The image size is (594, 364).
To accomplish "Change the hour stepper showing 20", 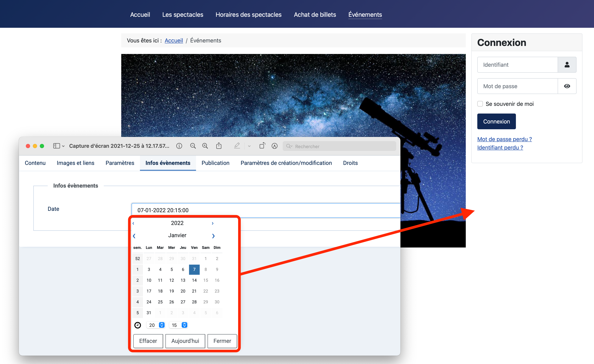I will 156,325.
